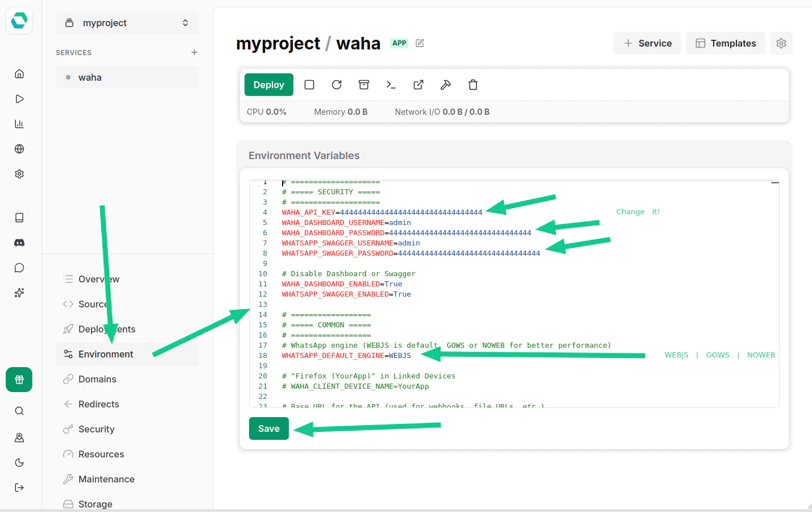Image resolution: width=812 pixels, height=512 pixels.
Task: Toggle dark mode moon icon
Action: (x=19, y=463)
